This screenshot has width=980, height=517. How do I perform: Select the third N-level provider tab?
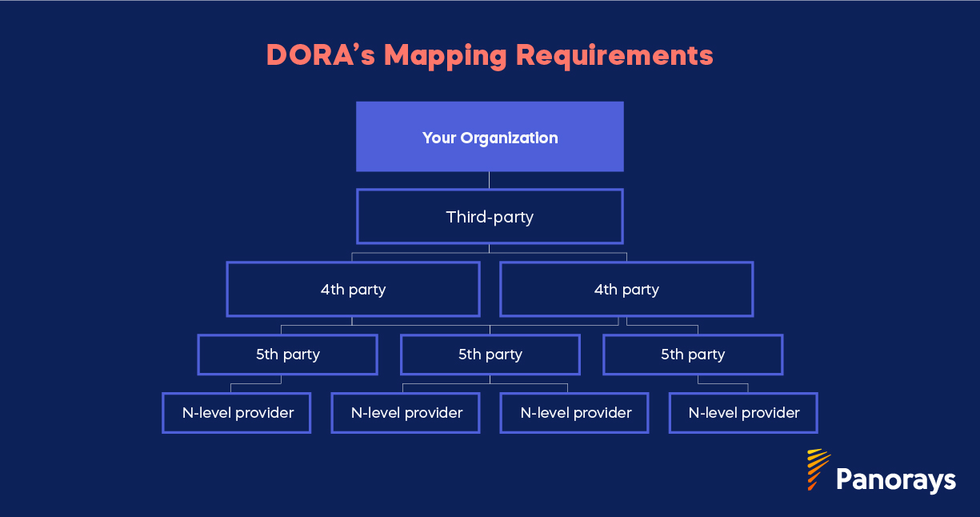pyautogui.click(x=574, y=412)
